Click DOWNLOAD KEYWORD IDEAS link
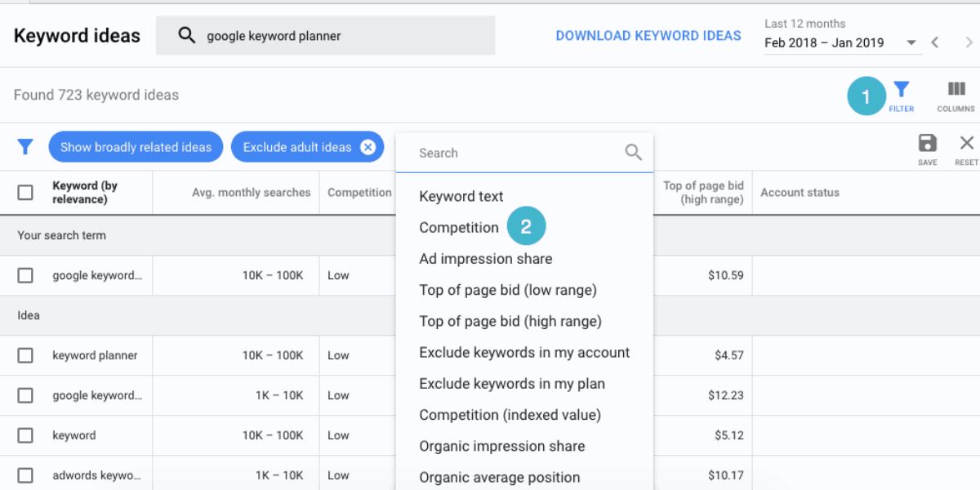The height and width of the screenshot is (490, 980). pyautogui.click(x=648, y=36)
